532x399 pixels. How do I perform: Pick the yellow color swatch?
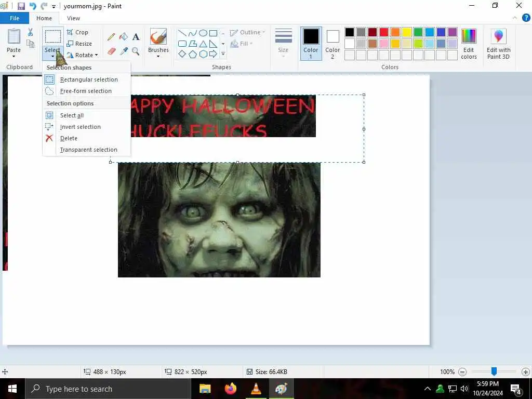pyautogui.click(x=407, y=32)
